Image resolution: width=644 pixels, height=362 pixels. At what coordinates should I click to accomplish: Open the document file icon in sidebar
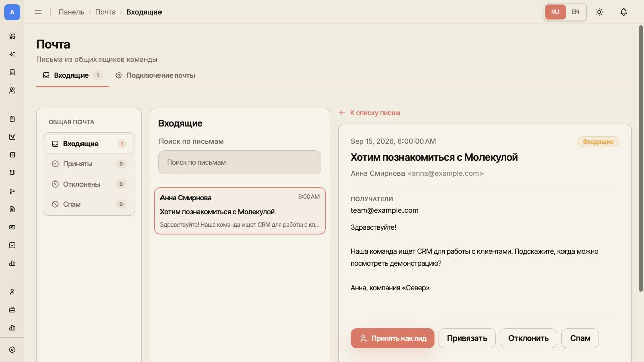click(12, 209)
